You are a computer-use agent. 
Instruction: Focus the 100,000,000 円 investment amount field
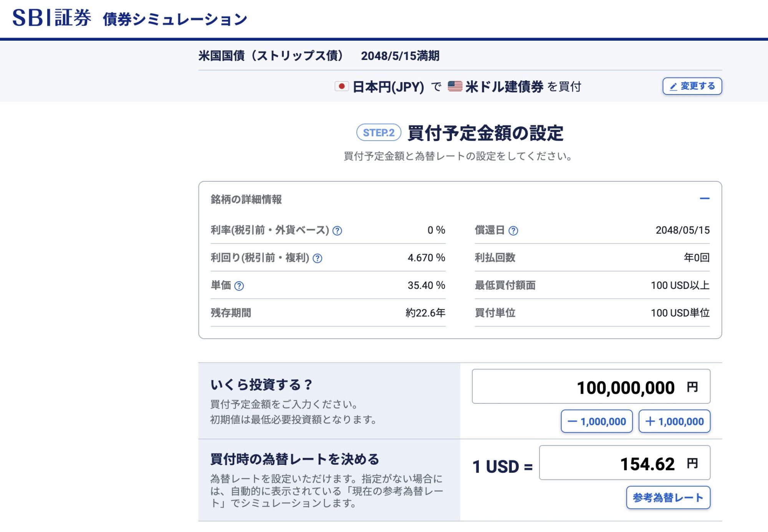point(591,386)
